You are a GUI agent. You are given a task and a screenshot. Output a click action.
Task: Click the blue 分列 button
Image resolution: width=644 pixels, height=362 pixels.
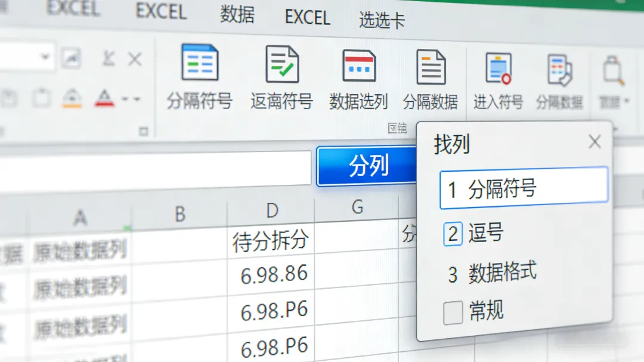(x=366, y=166)
